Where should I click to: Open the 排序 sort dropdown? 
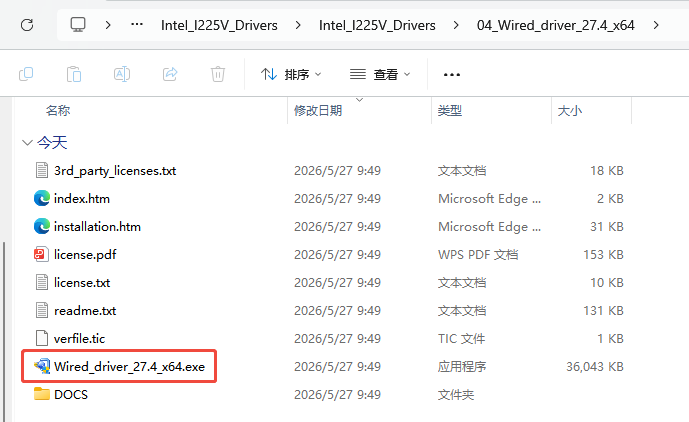click(291, 74)
